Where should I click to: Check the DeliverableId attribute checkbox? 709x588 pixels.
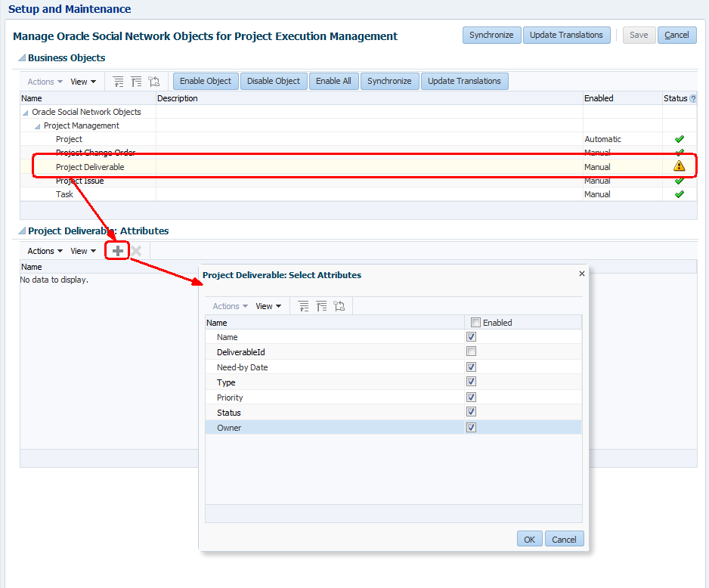click(x=471, y=351)
